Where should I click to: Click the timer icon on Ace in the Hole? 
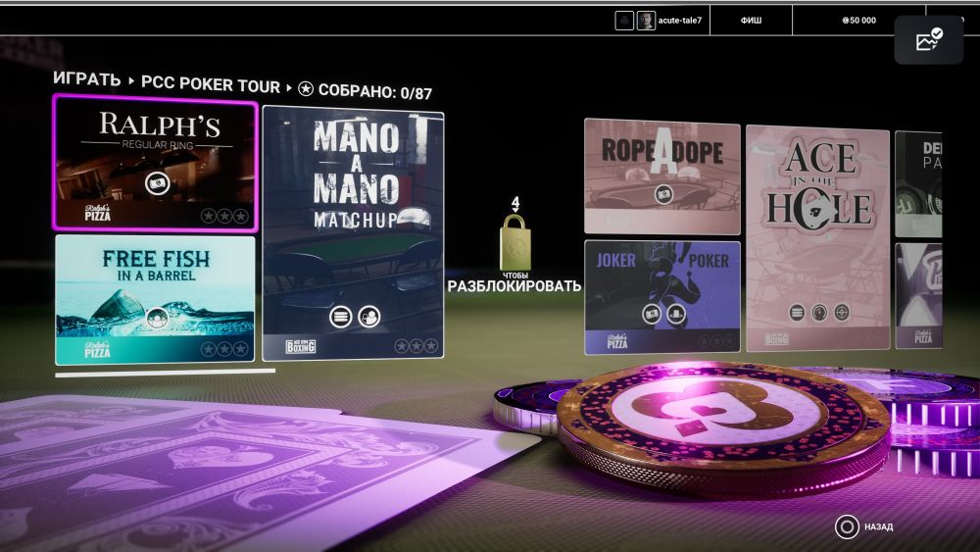[819, 313]
